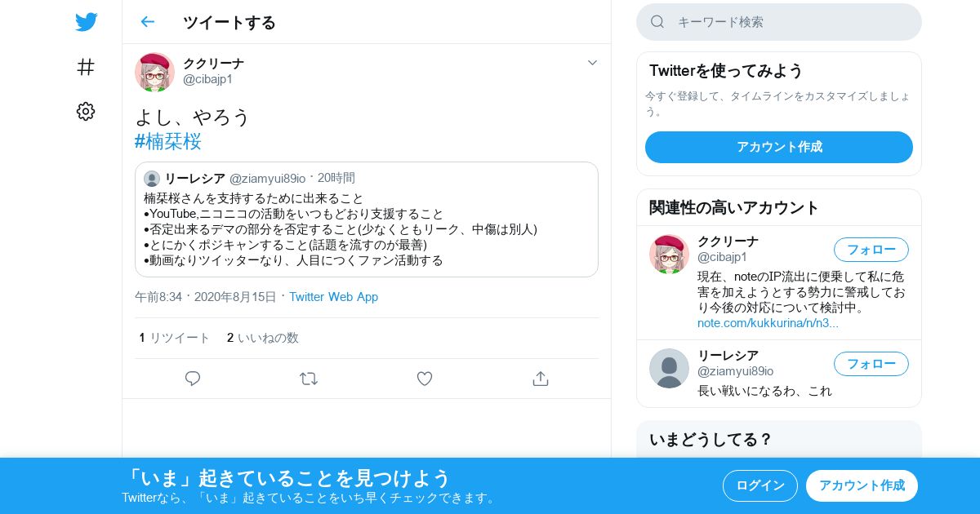Screen dimensions: 980x514
Task: Like the tweet with heart icon
Action: (425, 379)
